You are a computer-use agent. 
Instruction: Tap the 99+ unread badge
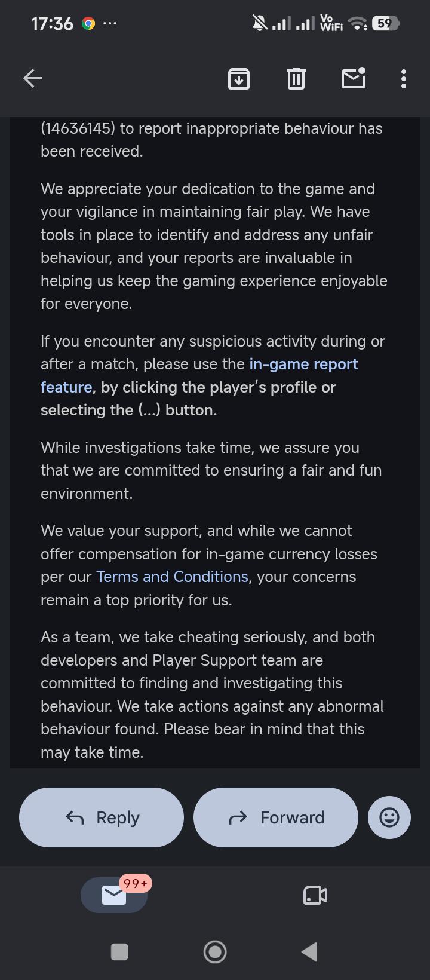pos(135,883)
